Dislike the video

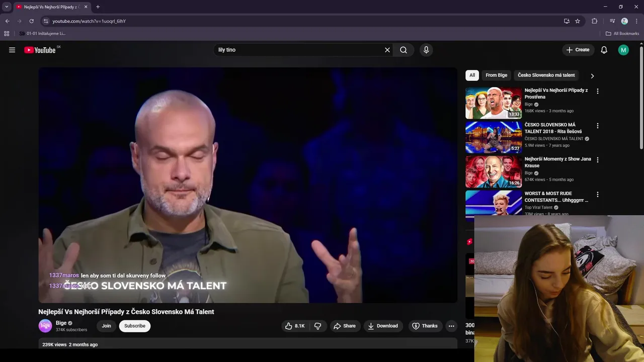pos(318,326)
